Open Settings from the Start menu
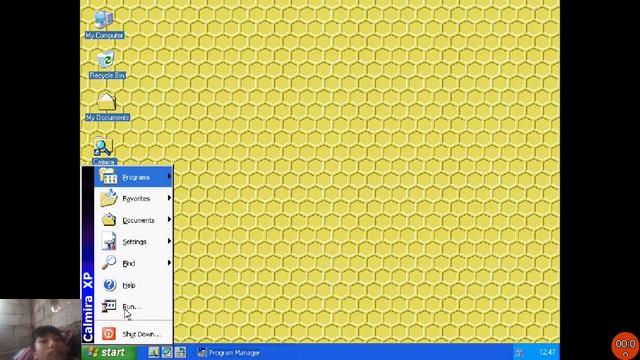The width and height of the screenshot is (640, 360). click(x=133, y=242)
